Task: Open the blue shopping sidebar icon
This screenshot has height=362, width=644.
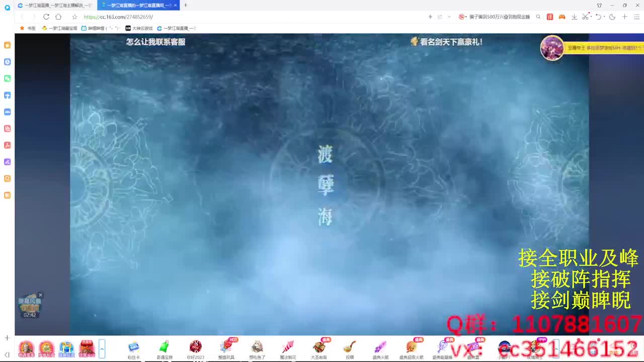Action: pyautogui.click(x=7, y=95)
